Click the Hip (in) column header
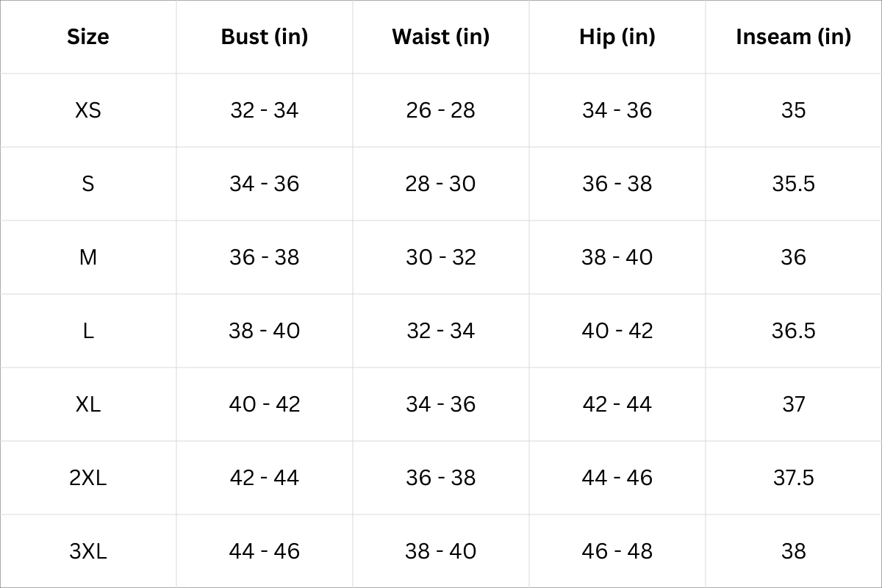This screenshot has height=588, width=882. pyautogui.click(x=617, y=37)
